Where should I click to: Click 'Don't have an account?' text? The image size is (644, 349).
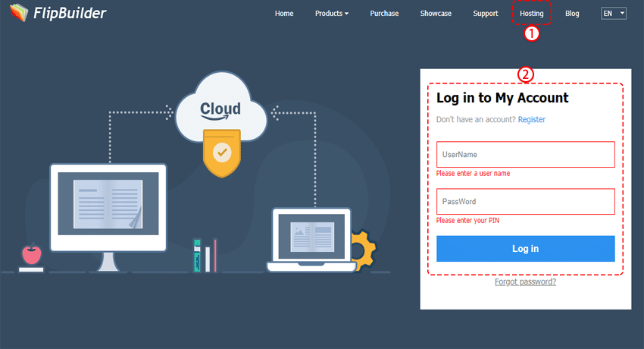coord(476,119)
